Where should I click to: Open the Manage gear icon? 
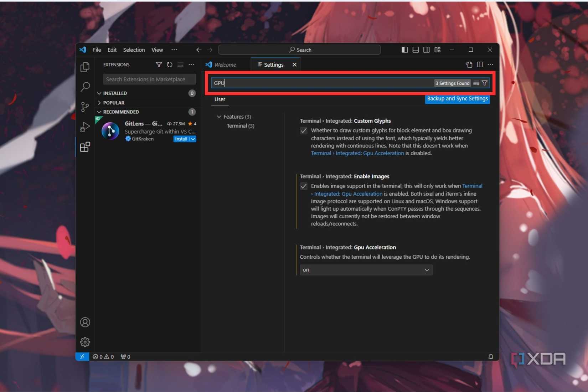[x=85, y=342]
